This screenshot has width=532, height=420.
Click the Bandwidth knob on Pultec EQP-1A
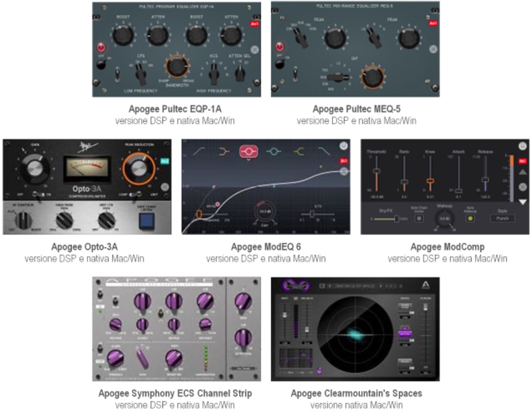[x=176, y=66]
